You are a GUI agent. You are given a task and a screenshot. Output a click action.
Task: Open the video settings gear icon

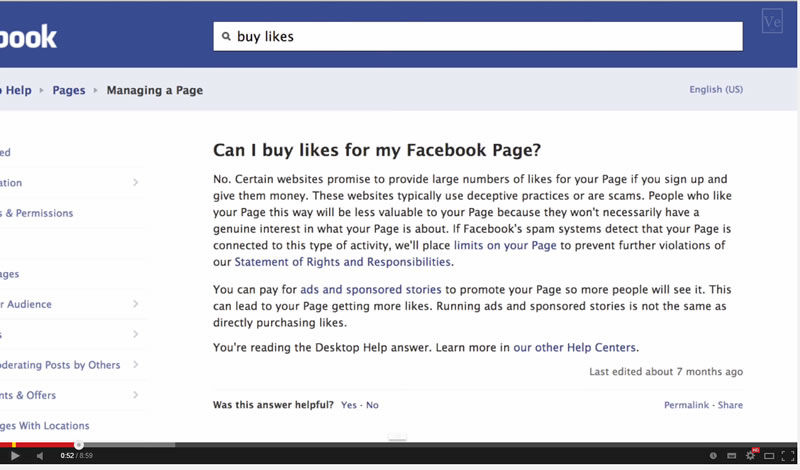tap(750, 456)
